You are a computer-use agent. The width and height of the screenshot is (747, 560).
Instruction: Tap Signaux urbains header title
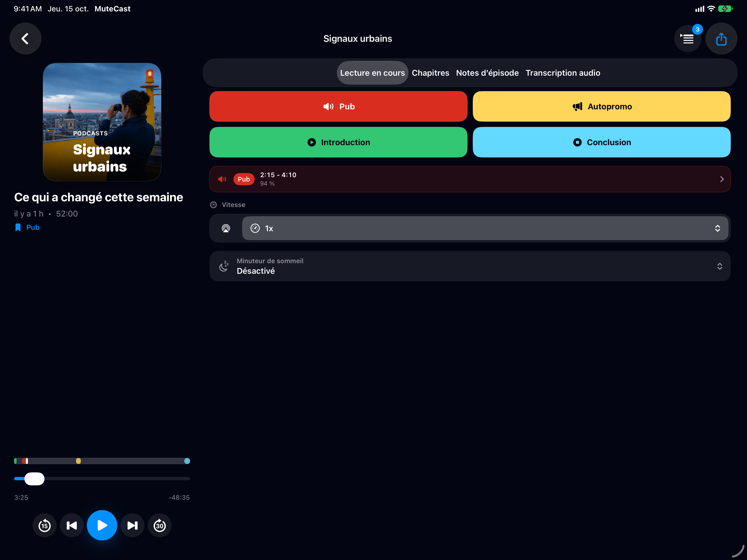coord(358,39)
